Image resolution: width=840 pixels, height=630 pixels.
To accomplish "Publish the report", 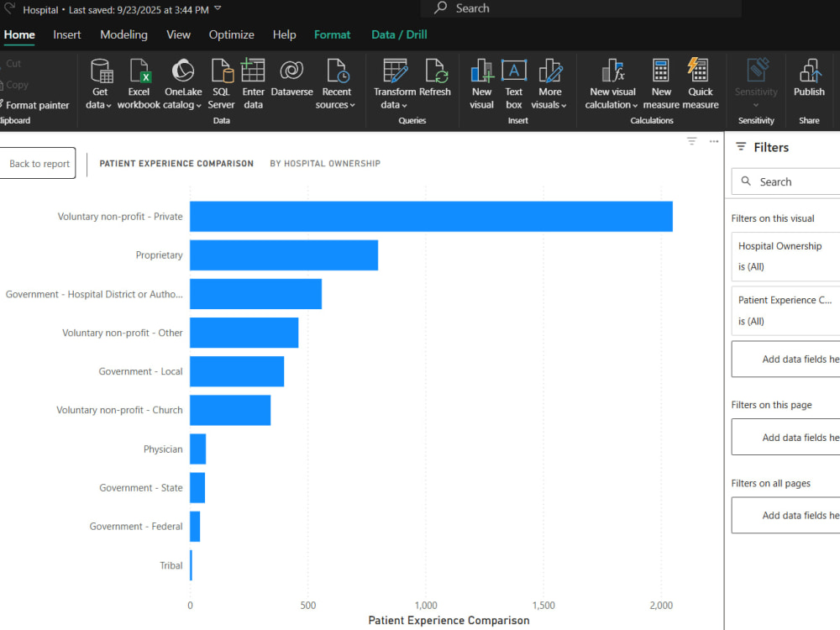I will pyautogui.click(x=809, y=78).
